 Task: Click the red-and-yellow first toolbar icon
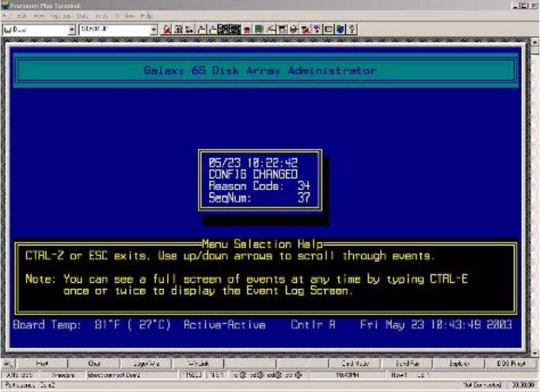[167, 29]
